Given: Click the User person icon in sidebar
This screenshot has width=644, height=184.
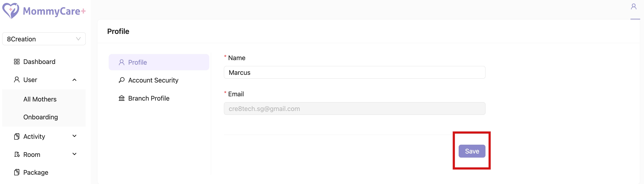Looking at the screenshot, I should coord(17,80).
